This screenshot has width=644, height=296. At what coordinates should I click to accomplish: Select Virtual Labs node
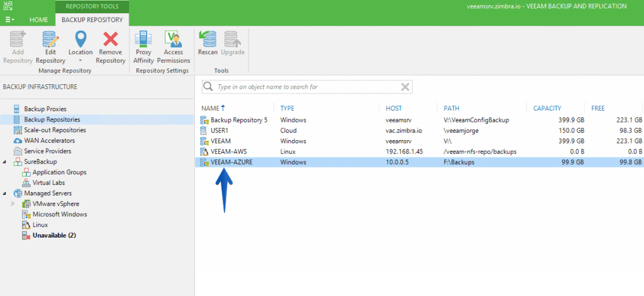pyautogui.click(x=48, y=183)
